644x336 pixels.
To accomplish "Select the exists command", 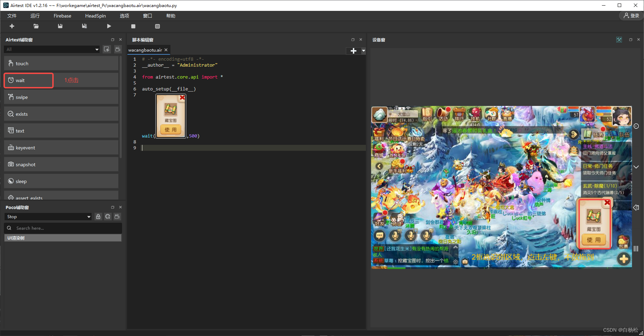I will tap(61, 114).
